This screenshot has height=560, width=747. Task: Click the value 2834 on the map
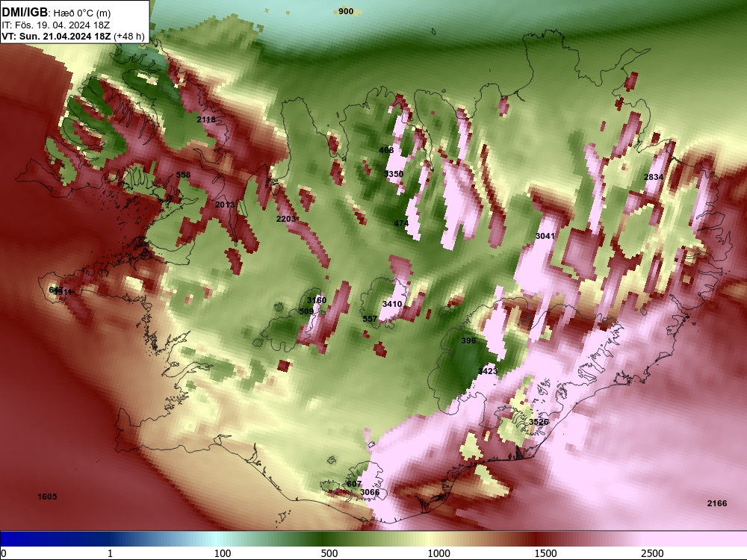click(x=654, y=177)
